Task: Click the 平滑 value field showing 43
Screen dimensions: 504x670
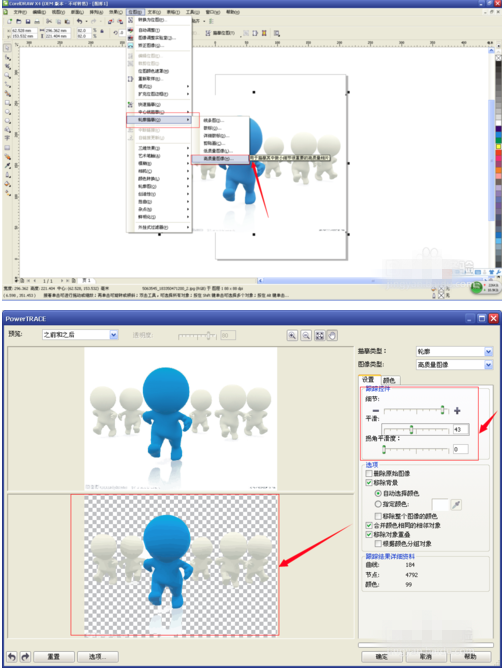Action: (460, 429)
